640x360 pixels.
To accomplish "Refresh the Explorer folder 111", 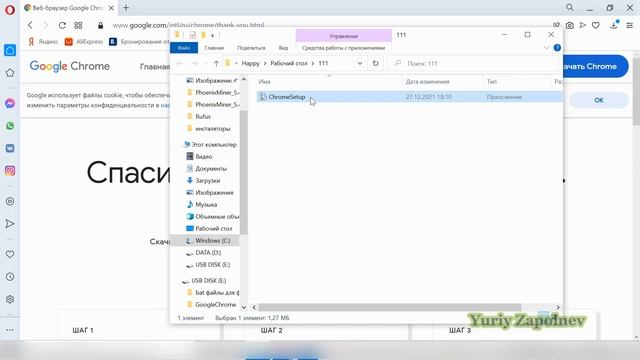I will coord(376,63).
